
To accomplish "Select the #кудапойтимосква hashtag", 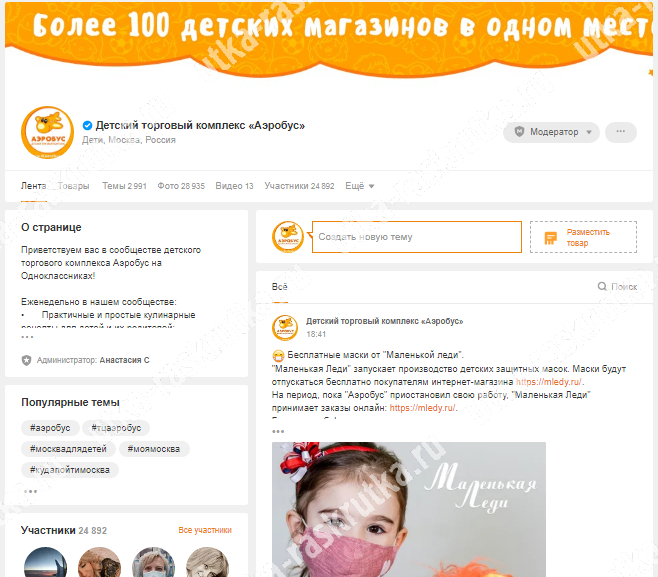I will click(x=70, y=470).
